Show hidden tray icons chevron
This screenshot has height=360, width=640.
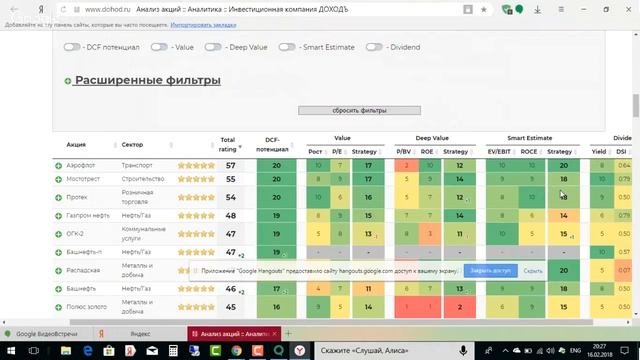505,351
